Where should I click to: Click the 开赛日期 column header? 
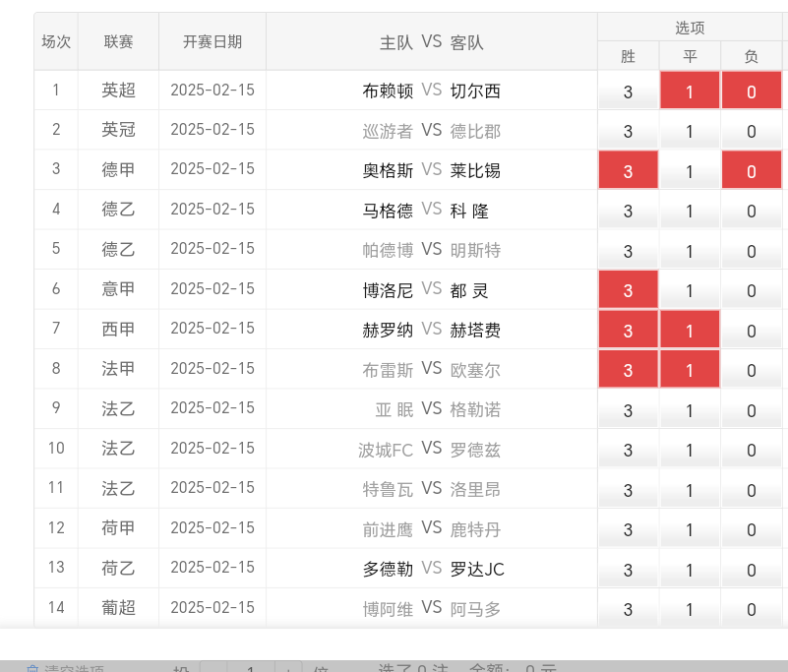click(x=212, y=41)
